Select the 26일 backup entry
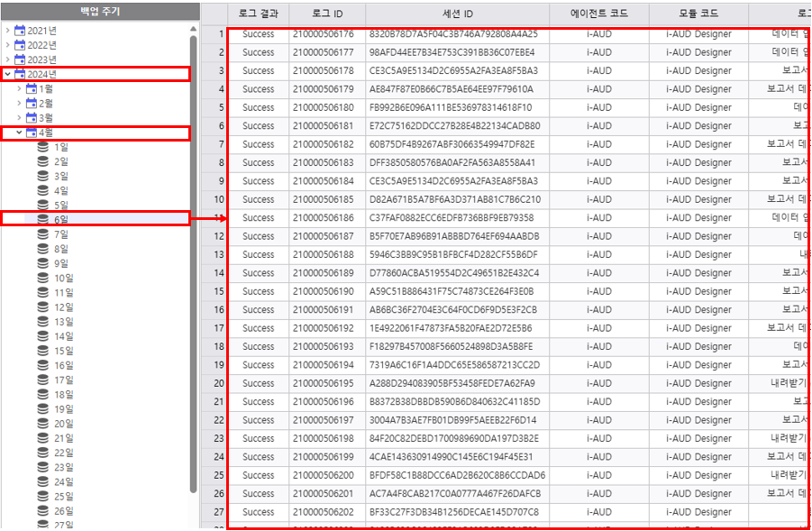 click(x=64, y=511)
